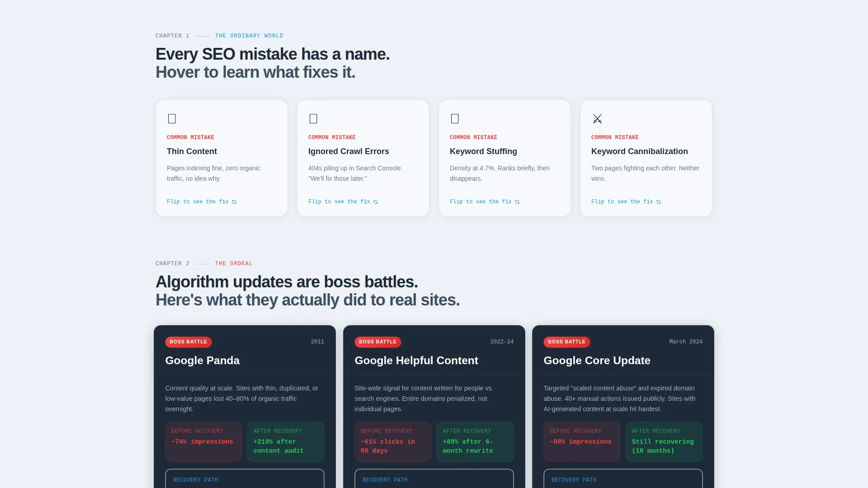Click COMMON MISTAKE label above Keyword Stuffing
The width and height of the screenshot is (868, 488).
(x=473, y=137)
